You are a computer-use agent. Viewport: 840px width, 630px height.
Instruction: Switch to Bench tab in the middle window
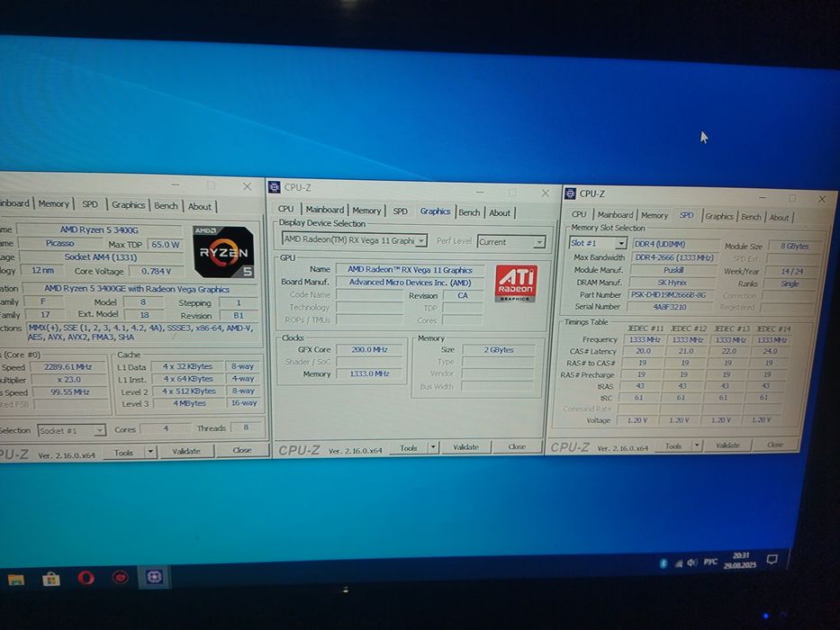(469, 212)
